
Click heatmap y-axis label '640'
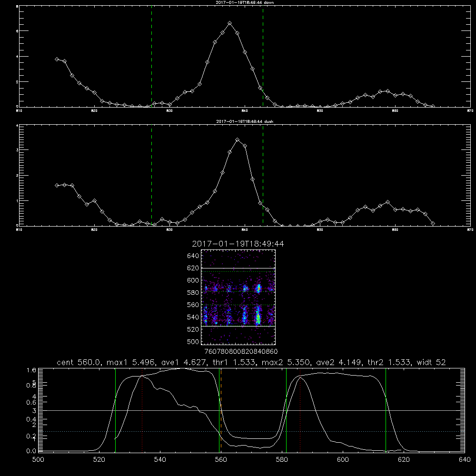pyautogui.click(x=193, y=256)
